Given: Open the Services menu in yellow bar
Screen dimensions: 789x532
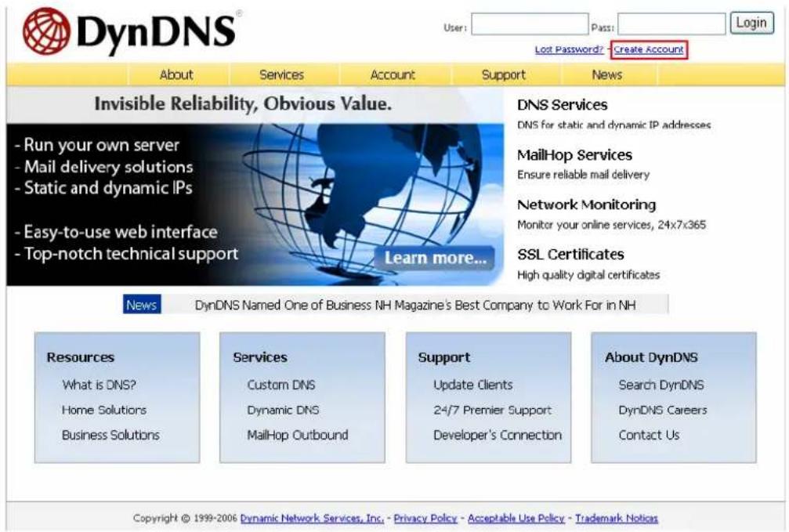Looking at the screenshot, I should click(x=281, y=75).
